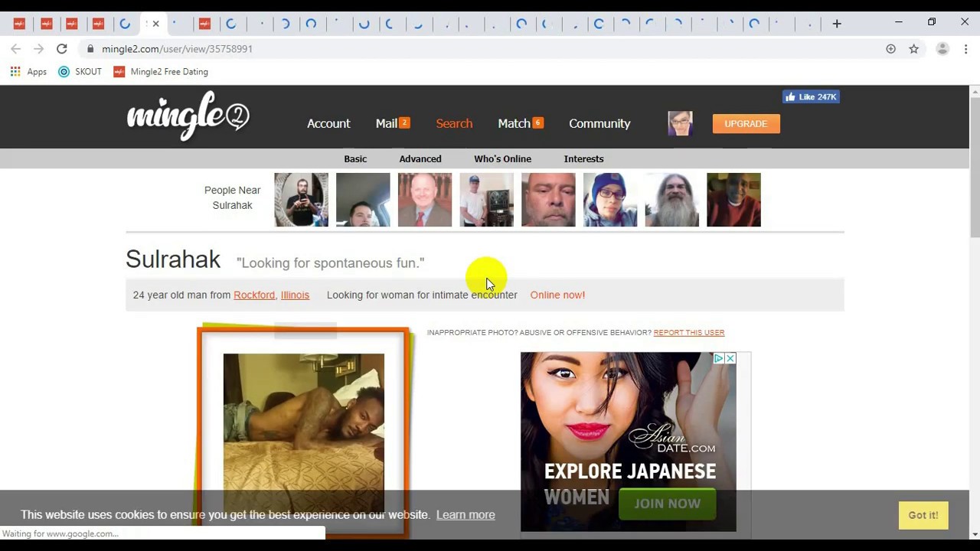Screen dimensions: 980x551
Task: Switch to Advanced search tab
Action: [x=420, y=159]
